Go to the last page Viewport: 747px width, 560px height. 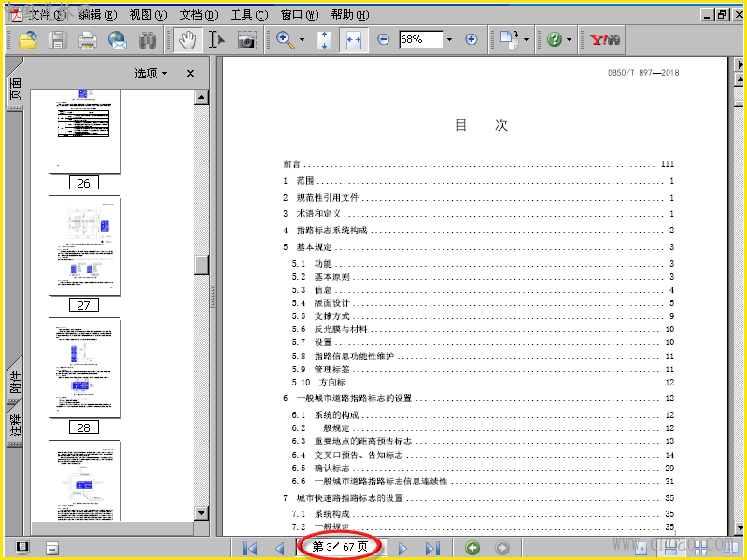[432, 549]
